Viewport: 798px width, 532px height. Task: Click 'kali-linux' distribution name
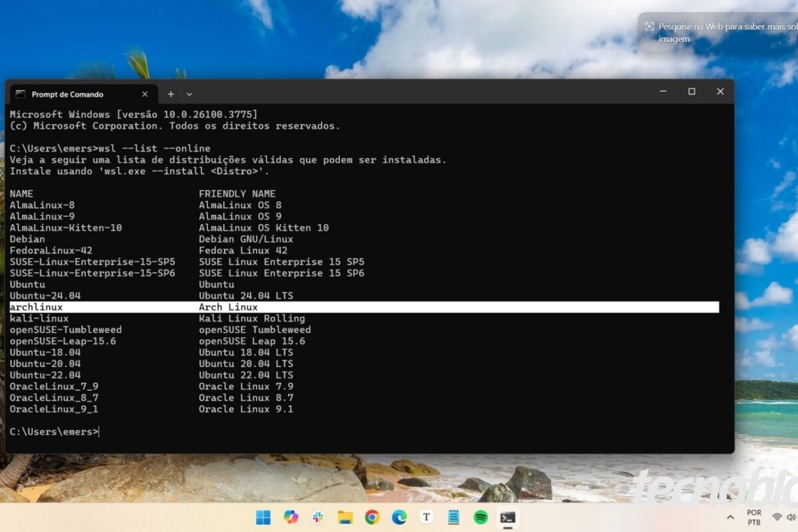(x=39, y=319)
